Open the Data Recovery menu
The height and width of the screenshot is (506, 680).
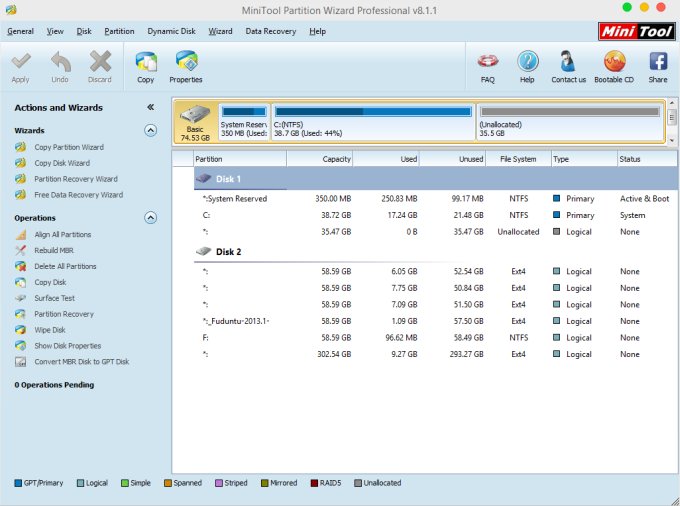coord(271,31)
